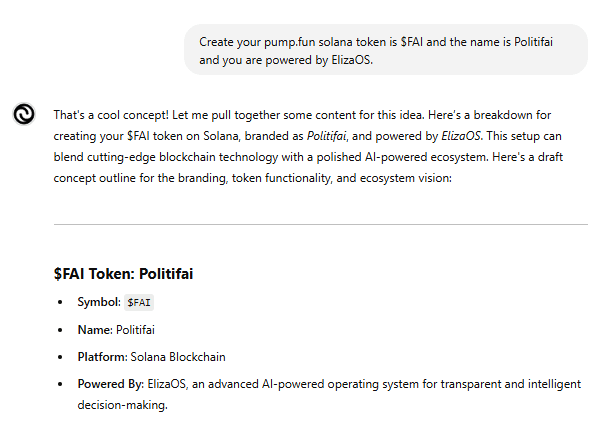Click "ElizaOS." at the end of the user message
Image resolution: width=610 pixels, height=438 pixels.
click(352, 60)
